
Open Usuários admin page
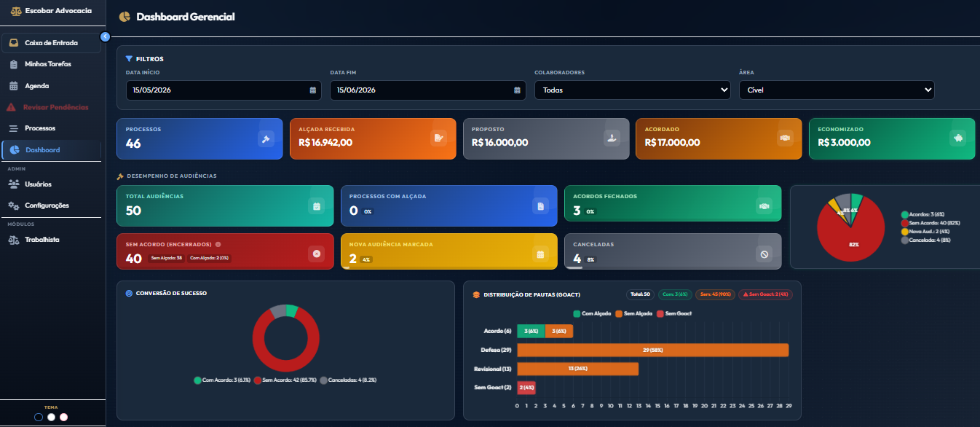point(51,184)
